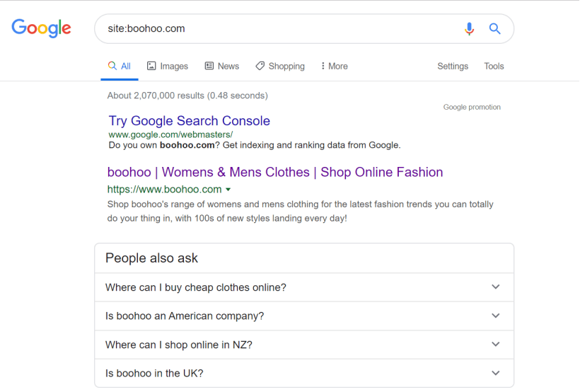Click the three-dot More icon
The width and height of the screenshot is (580, 392).
[323, 66]
